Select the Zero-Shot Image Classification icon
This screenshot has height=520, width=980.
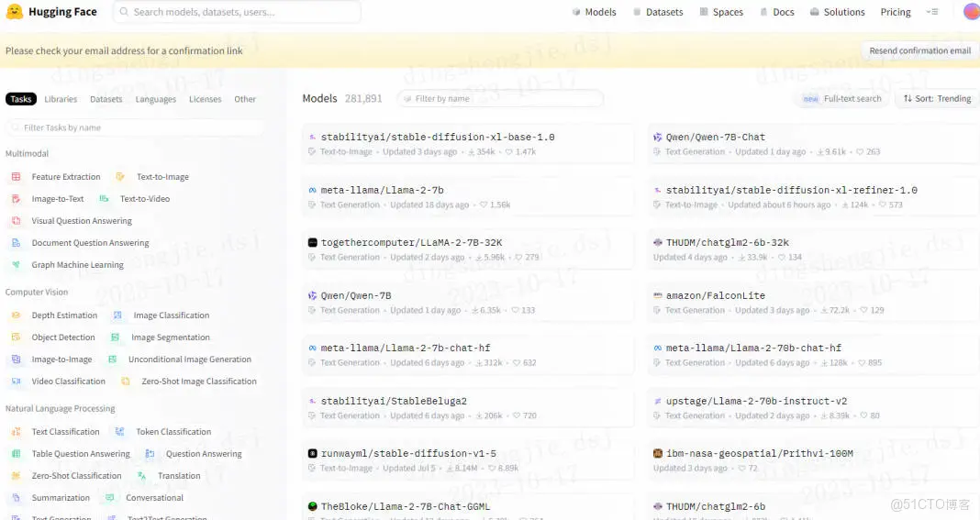tap(126, 382)
